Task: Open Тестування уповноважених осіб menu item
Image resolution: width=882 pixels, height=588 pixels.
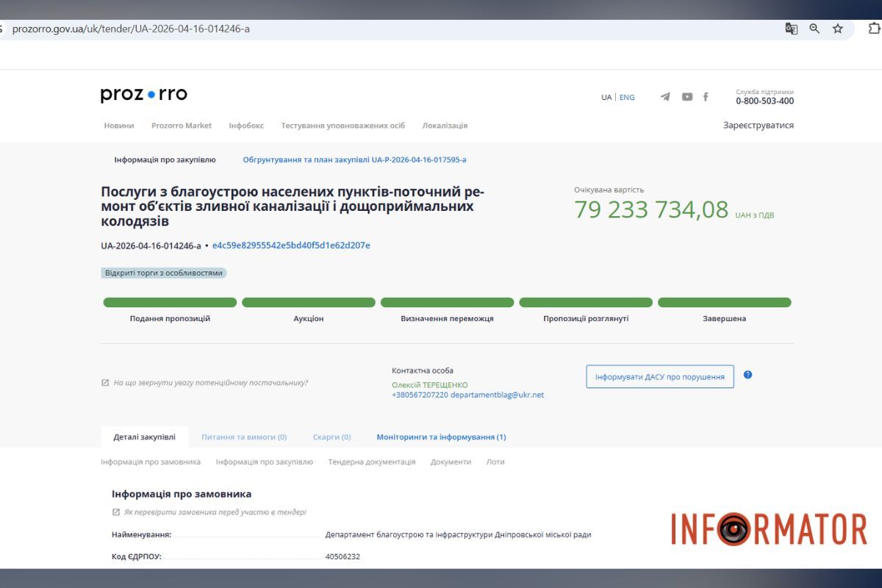Action: coord(343,126)
